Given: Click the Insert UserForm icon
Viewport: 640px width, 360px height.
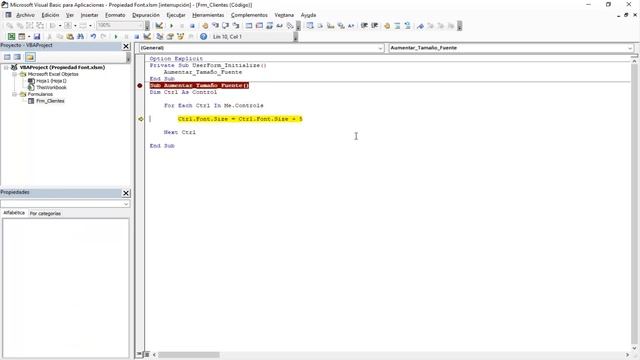Looking at the screenshot, I should tap(22, 37).
